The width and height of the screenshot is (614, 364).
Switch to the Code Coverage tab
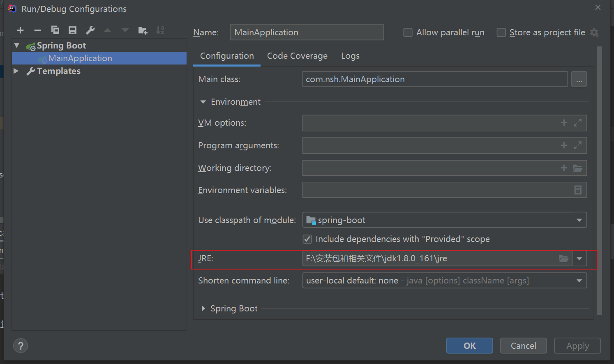coord(297,56)
